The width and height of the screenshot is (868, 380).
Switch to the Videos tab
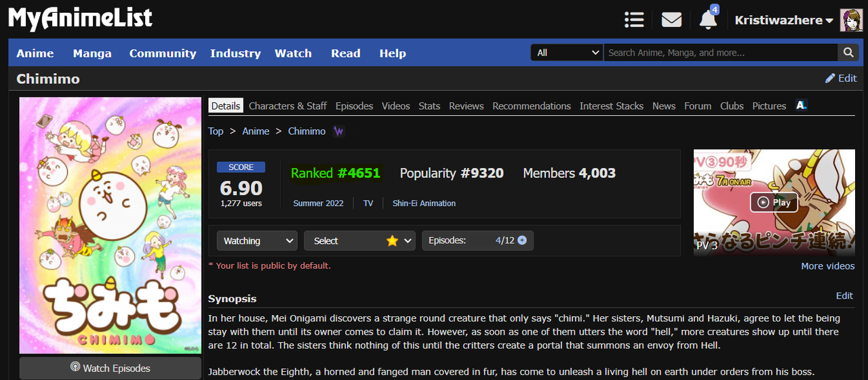tap(396, 106)
